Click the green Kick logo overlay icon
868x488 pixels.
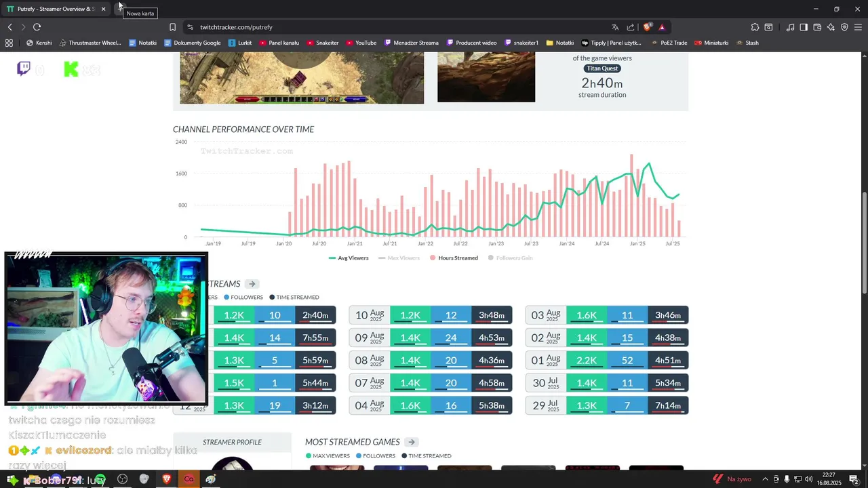[x=71, y=68]
